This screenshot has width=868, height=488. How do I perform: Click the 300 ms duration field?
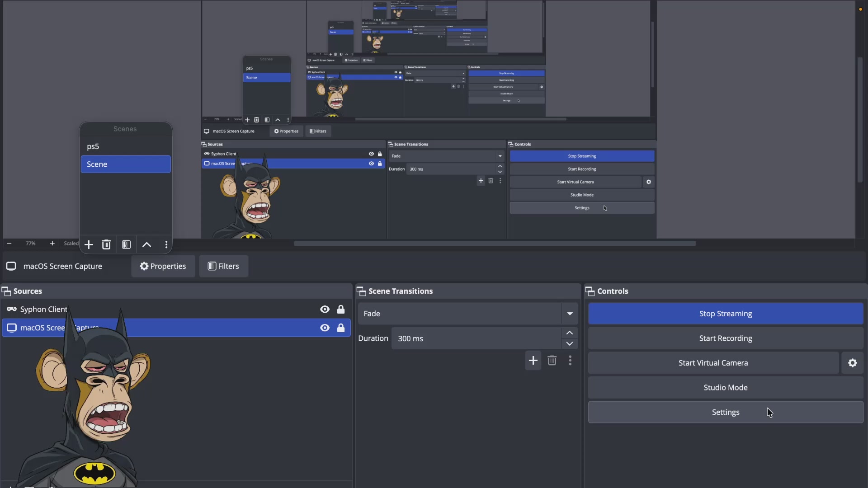[477, 338]
